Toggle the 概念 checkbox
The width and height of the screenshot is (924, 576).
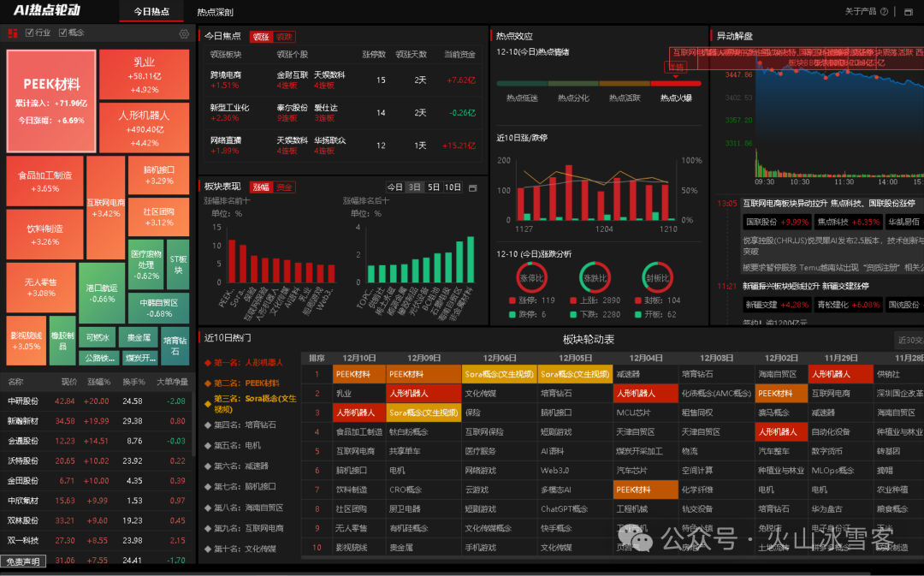[62, 33]
